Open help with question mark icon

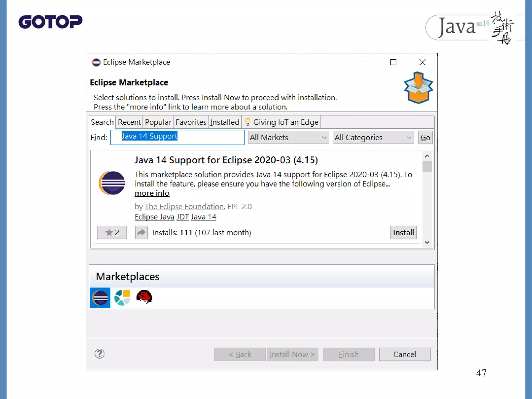coord(99,354)
